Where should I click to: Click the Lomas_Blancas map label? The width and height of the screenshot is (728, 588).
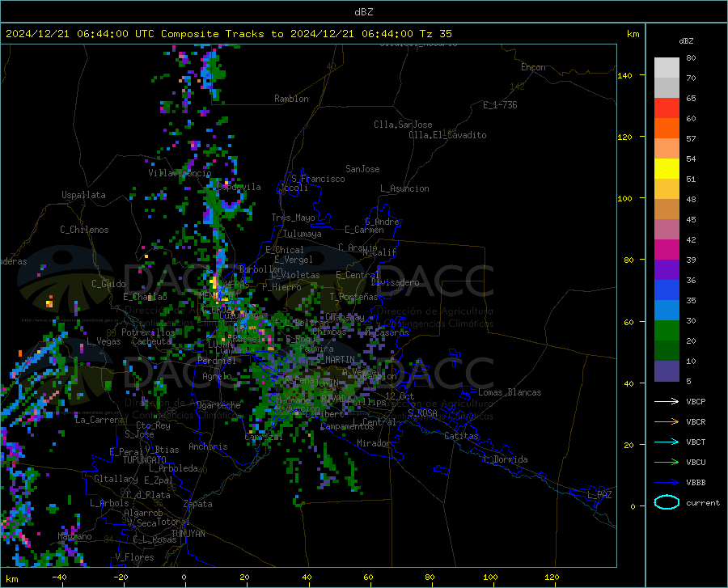[510, 392]
